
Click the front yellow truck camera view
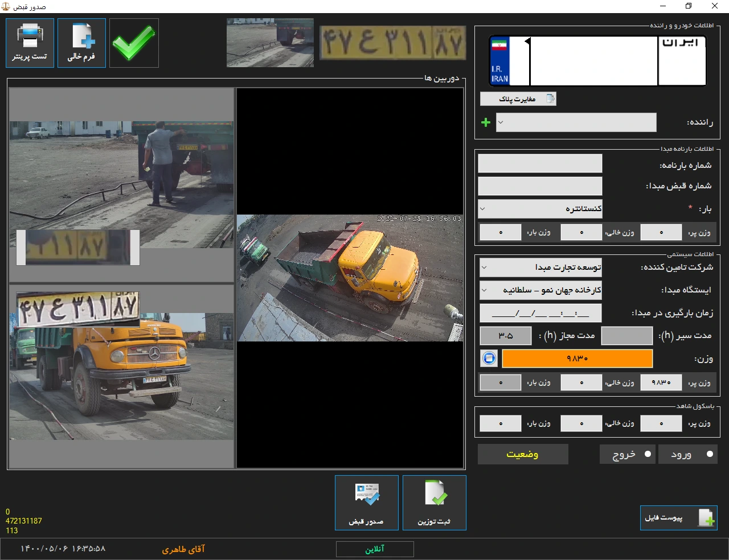[x=121, y=376]
